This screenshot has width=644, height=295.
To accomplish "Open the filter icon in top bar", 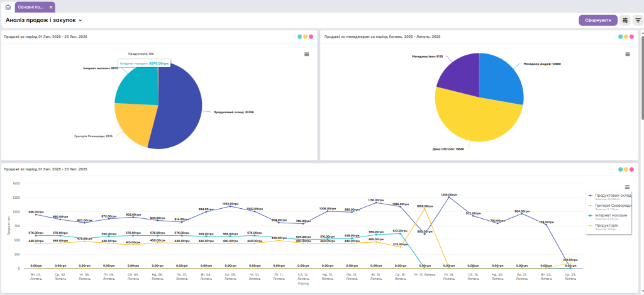I will pos(637,20).
